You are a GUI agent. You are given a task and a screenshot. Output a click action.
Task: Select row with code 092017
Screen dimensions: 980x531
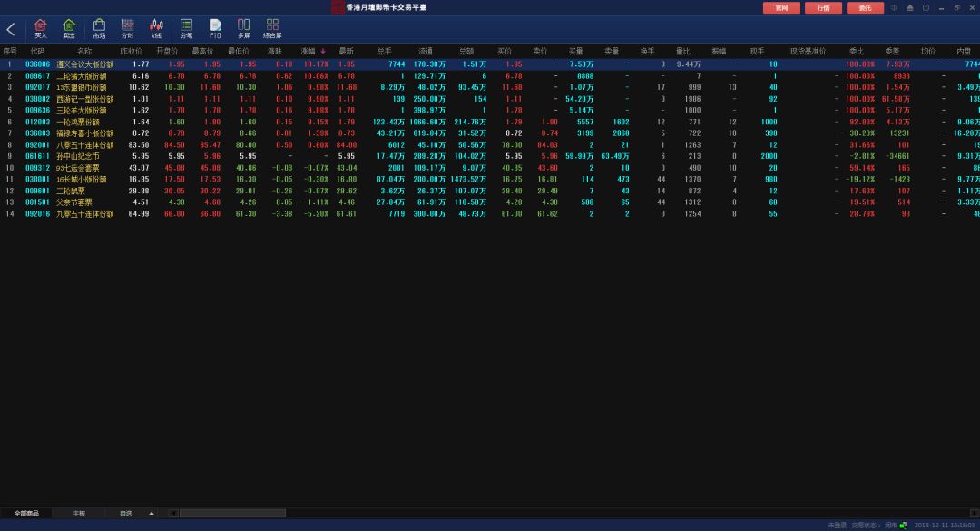490,87
